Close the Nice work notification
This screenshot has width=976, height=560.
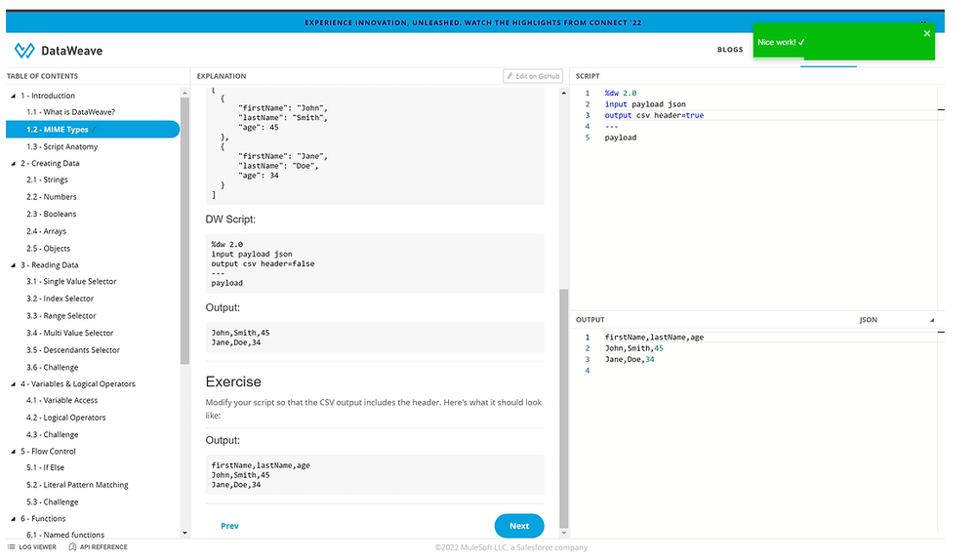(927, 33)
